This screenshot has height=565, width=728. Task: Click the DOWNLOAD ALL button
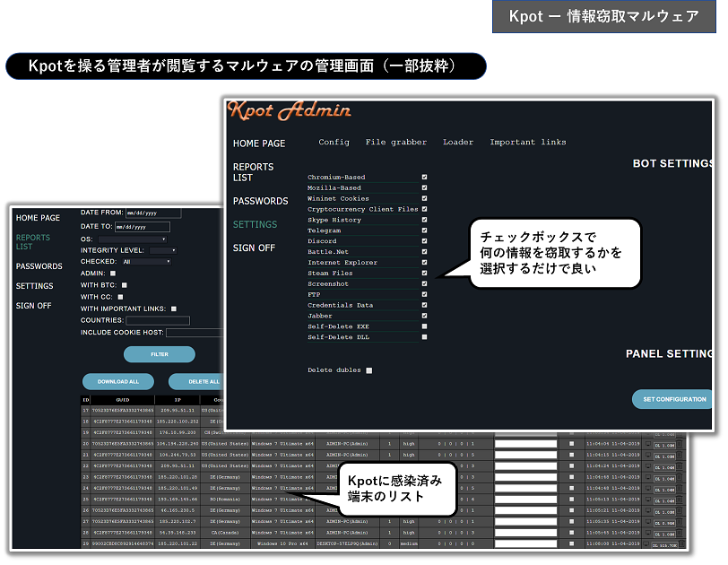118,382
